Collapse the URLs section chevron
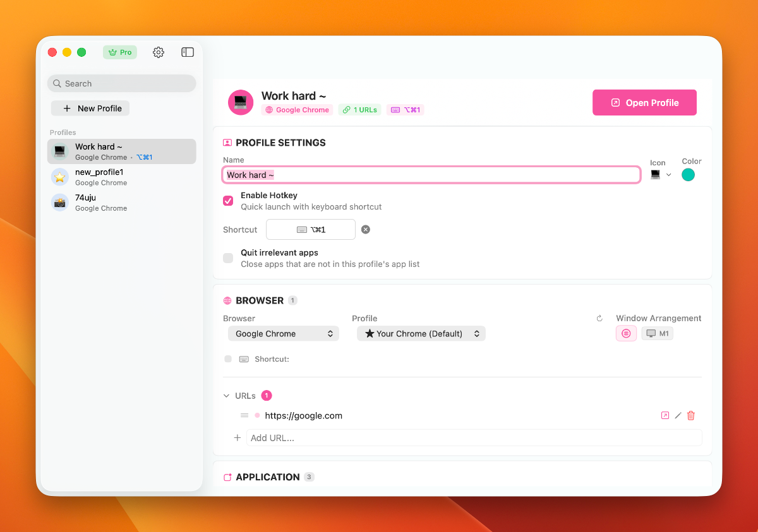 [x=227, y=396]
